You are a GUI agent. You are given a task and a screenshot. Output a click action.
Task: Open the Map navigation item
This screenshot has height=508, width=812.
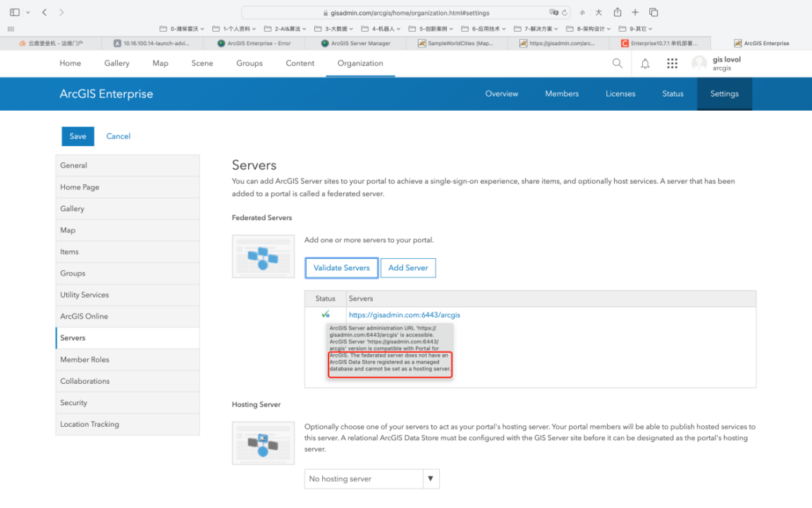click(161, 64)
